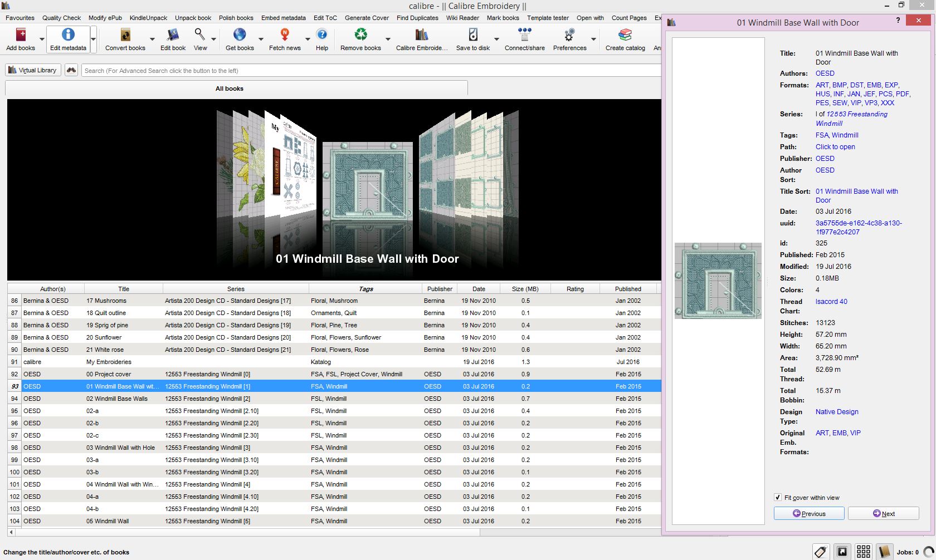936x560 pixels.
Task: Uncheck Fit cover within view
Action: (x=778, y=498)
